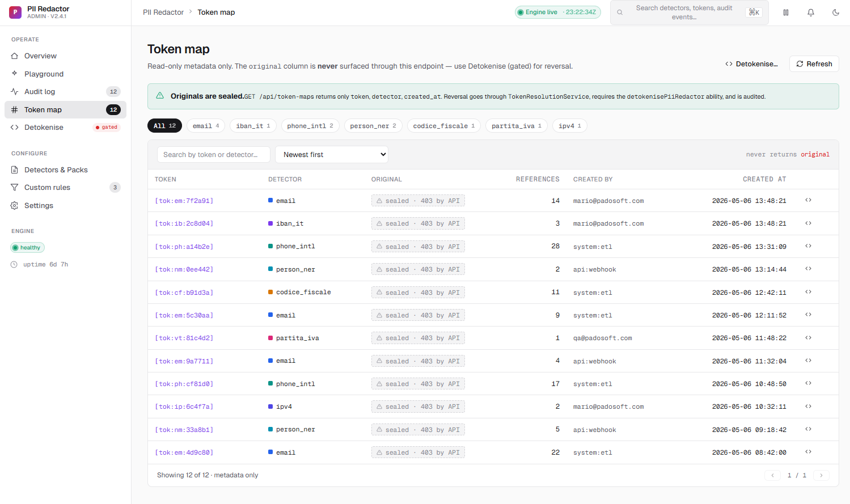Click the search magnifier icon

click(620, 12)
